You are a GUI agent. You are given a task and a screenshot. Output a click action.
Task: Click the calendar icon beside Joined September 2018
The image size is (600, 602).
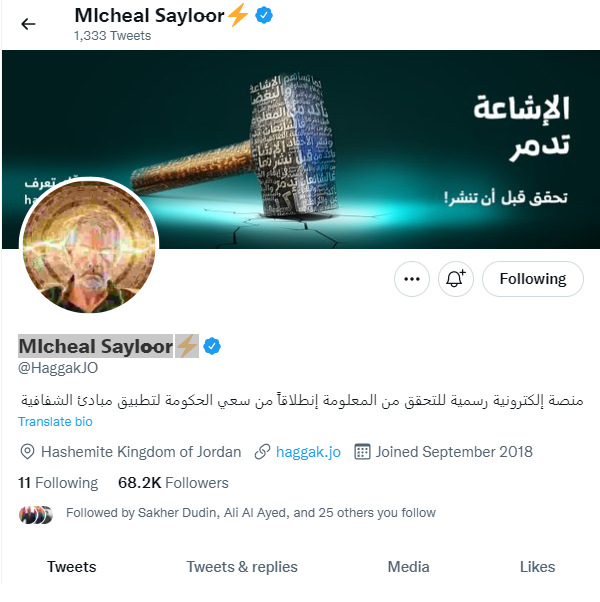coord(362,452)
